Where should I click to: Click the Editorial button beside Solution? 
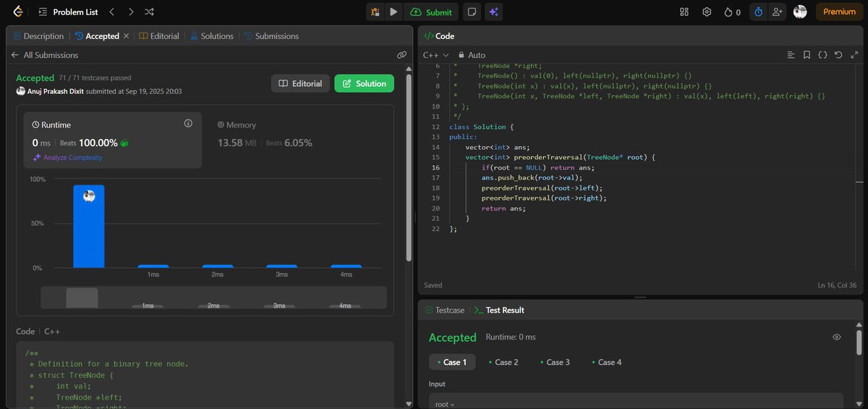300,83
